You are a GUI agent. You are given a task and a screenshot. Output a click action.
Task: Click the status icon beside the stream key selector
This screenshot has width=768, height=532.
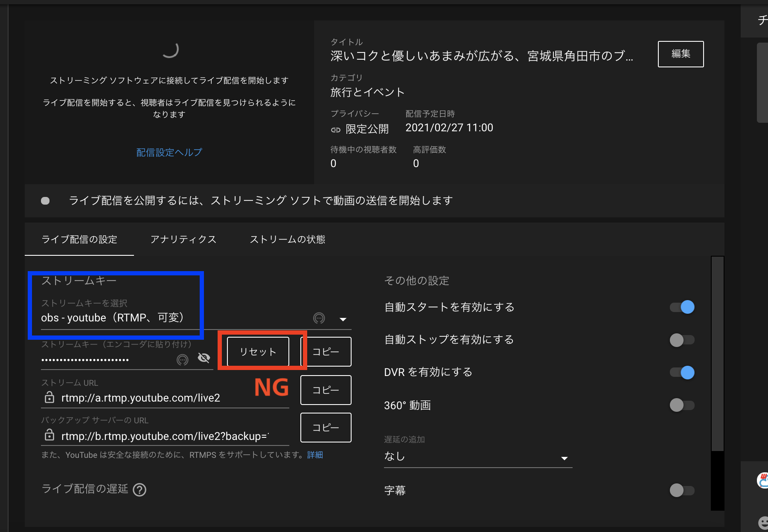click(x=319, y=318)
